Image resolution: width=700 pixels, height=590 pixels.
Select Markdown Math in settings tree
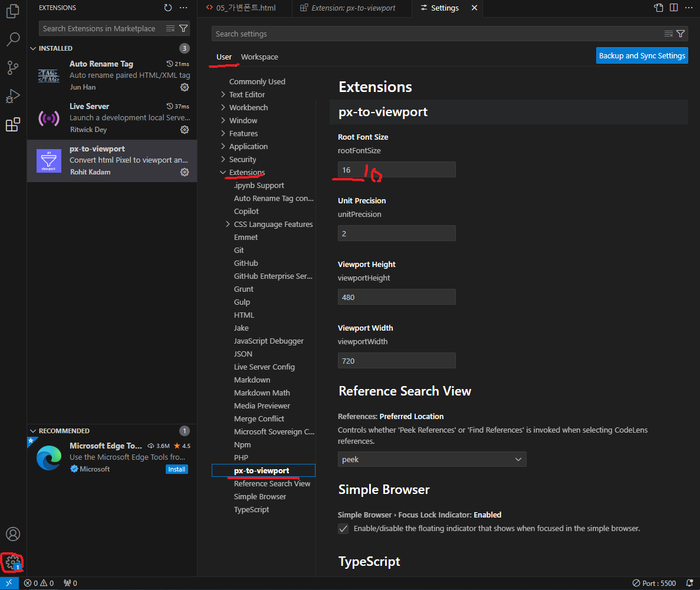[x=262, y=393]
